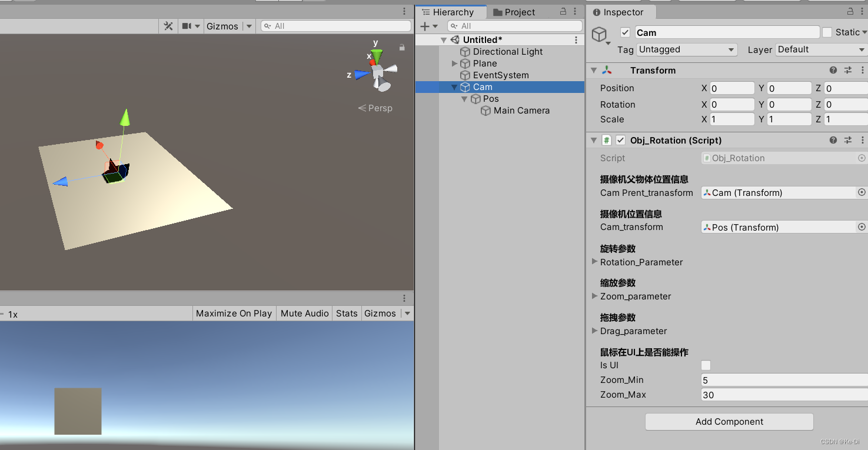
Task: Open the Transform presets icon
Action: click(x=848, y=70)
